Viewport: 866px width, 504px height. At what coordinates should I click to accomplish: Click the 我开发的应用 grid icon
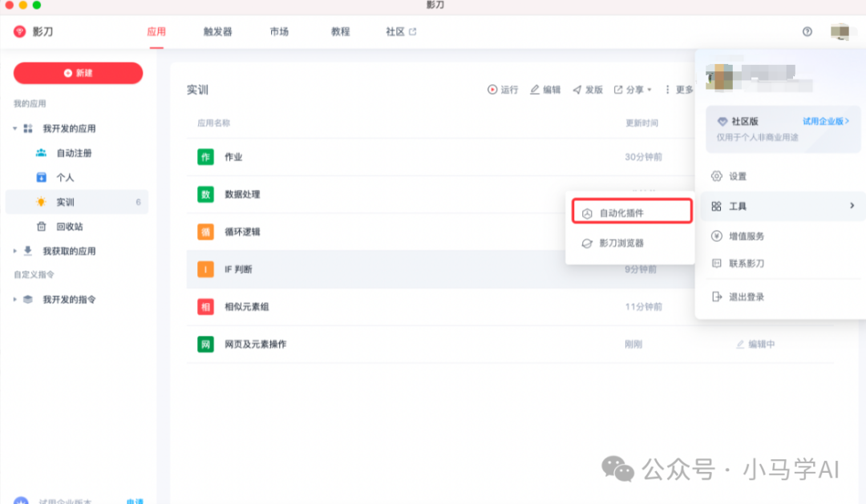[28, 129]
